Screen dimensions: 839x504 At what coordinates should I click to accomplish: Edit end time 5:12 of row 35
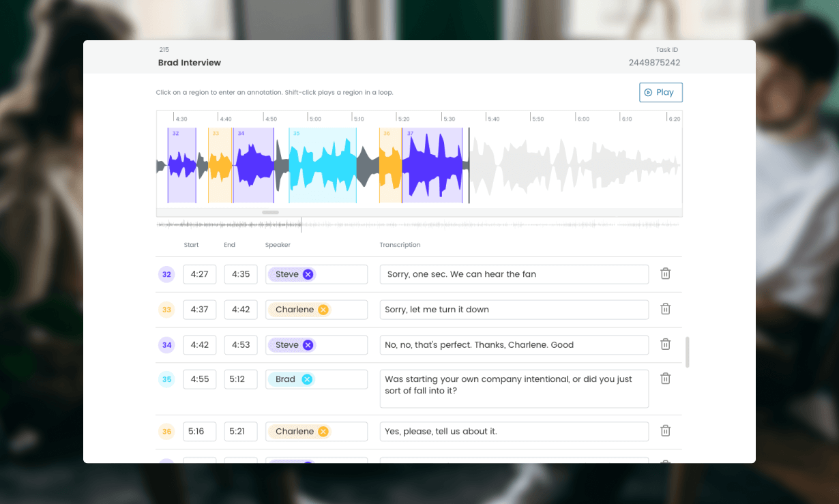241,379
